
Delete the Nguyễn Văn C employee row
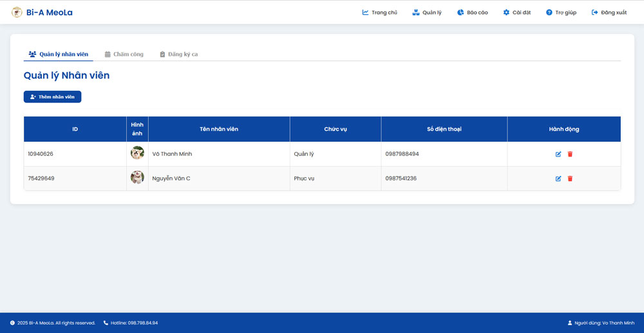click(570, 178)
